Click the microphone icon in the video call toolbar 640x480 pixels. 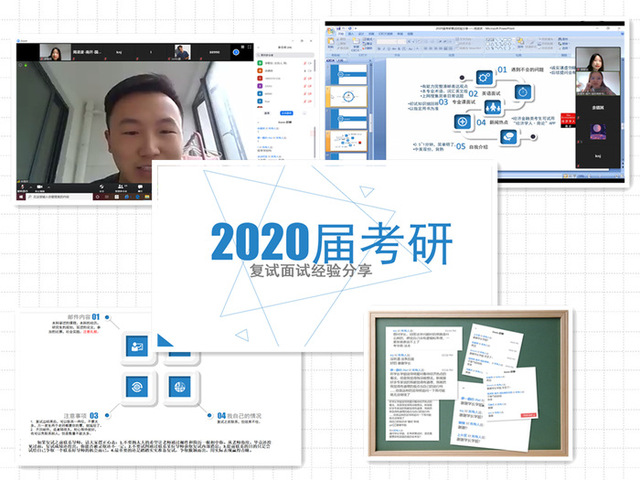(x=21, y=184)
